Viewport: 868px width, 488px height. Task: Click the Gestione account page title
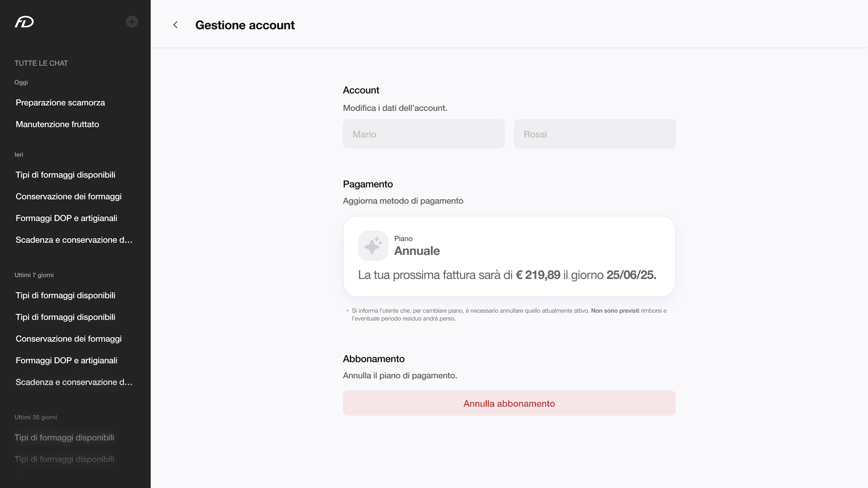[x=245, y=25]
